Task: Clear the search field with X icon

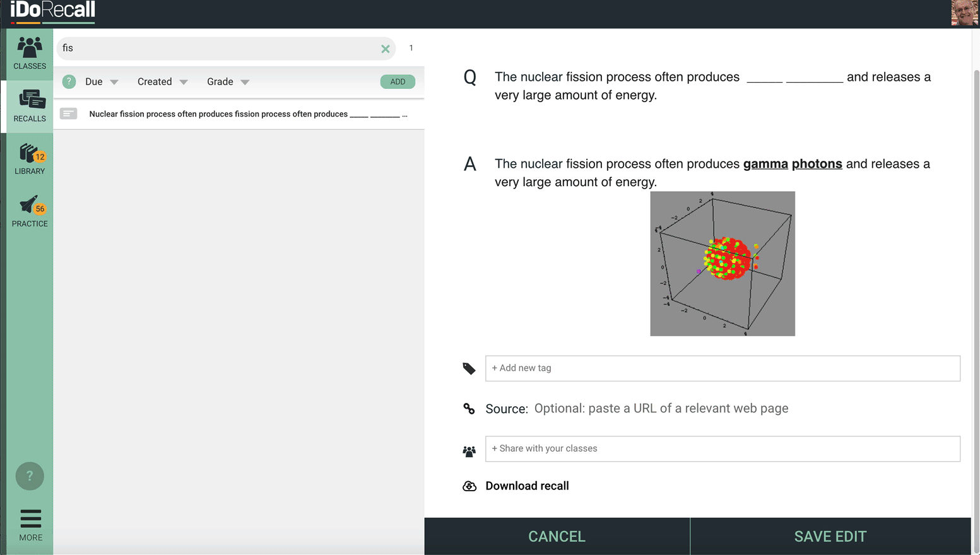Action: (386, 49)
